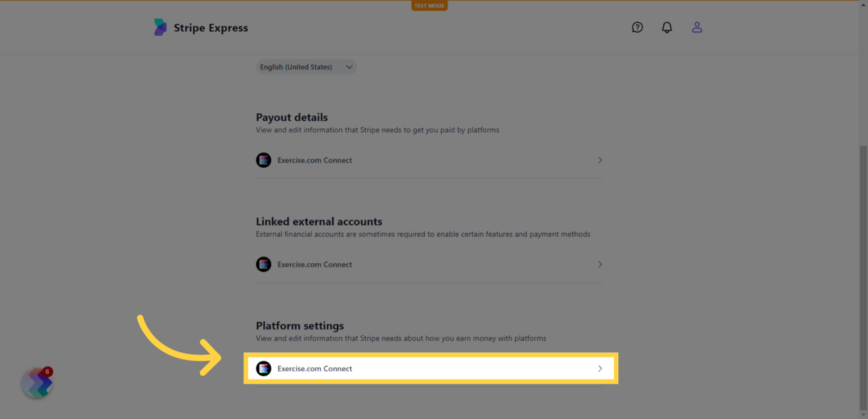This screenshot has width=868, height=419.
Task: Expand Linked external accounts via its chevron
Action: click(599, 264)
